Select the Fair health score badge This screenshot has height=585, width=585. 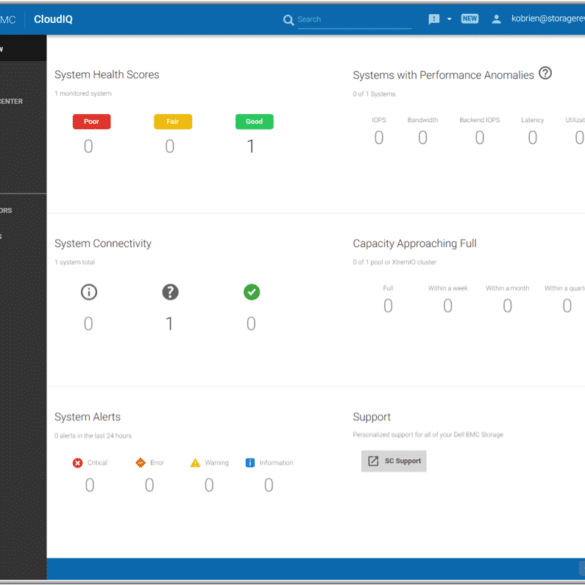(173, 122)
